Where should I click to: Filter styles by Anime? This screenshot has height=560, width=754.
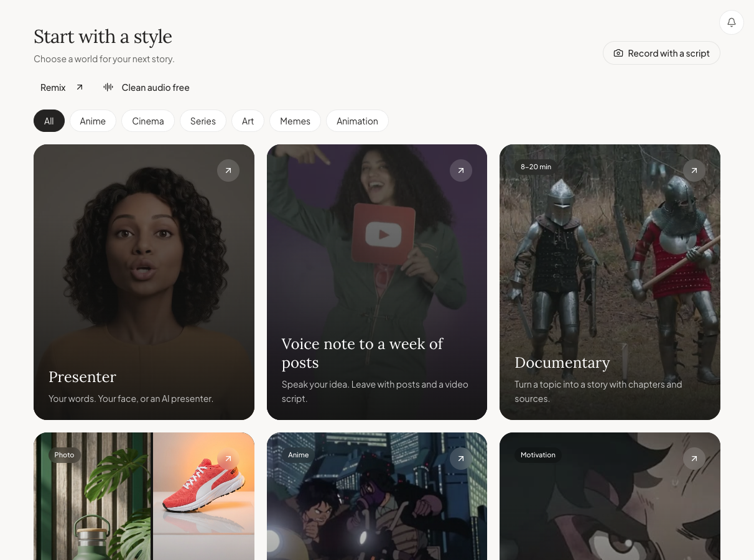93,121
